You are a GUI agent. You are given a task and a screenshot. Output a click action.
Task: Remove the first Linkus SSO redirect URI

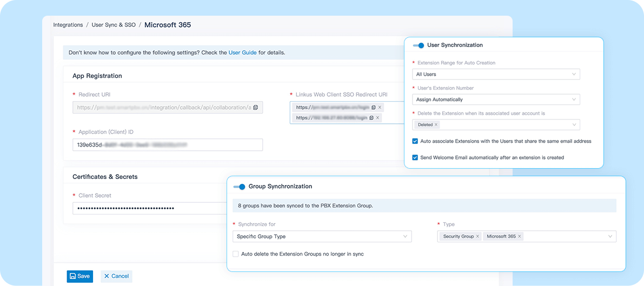tap(380, 107)
